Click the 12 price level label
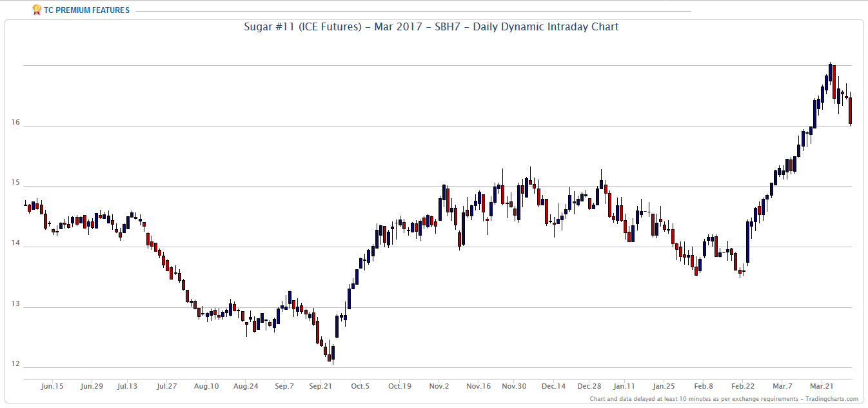Viewport: 868px width, 408px height. [15, 364]
